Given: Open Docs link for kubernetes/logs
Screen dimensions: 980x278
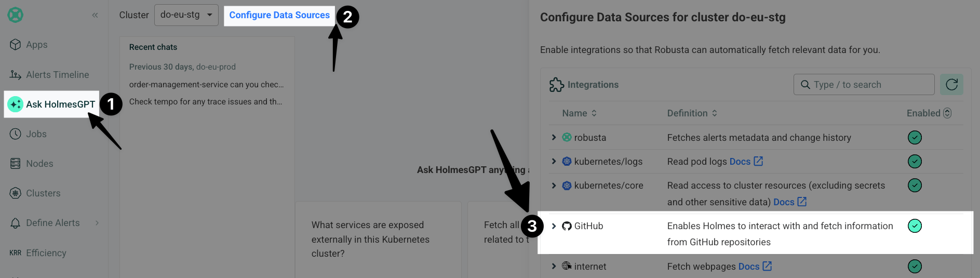Looking at the screenshot, I should (x=746, y=162).
